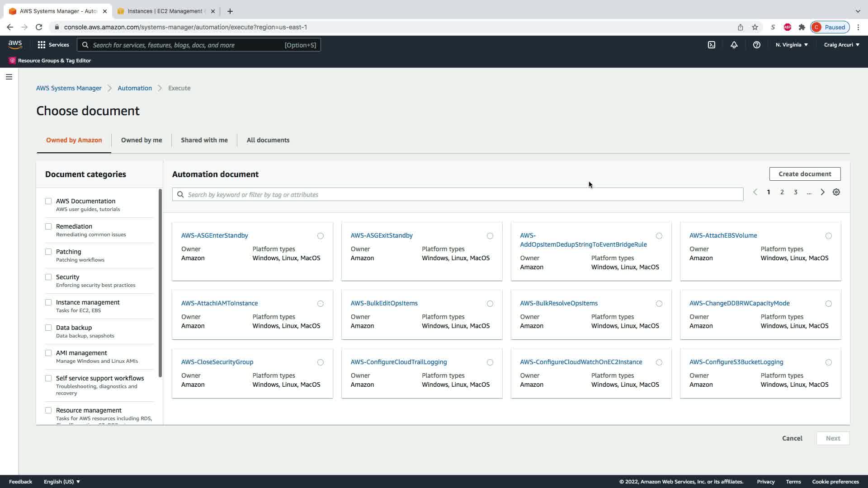The width and height of the screenshot is (868, 488).
Task: Open the N. Virginia region dropdown
Action: pos(792,45)
